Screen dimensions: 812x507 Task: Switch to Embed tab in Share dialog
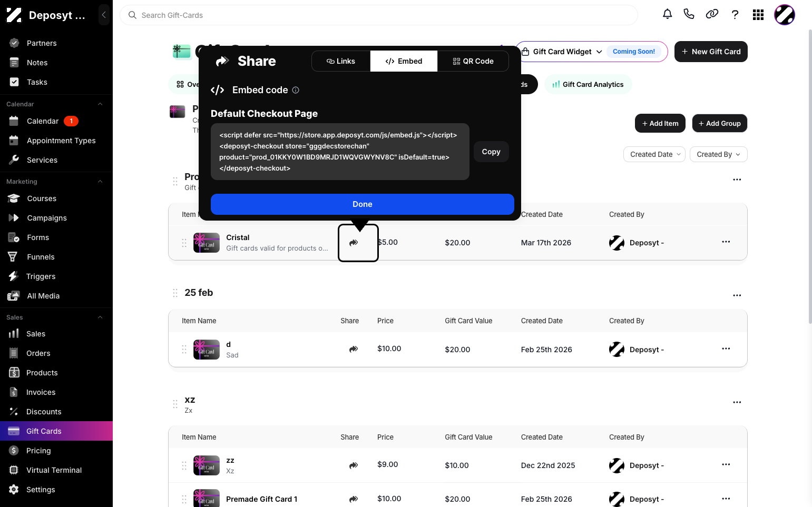[x=404, y=61]
